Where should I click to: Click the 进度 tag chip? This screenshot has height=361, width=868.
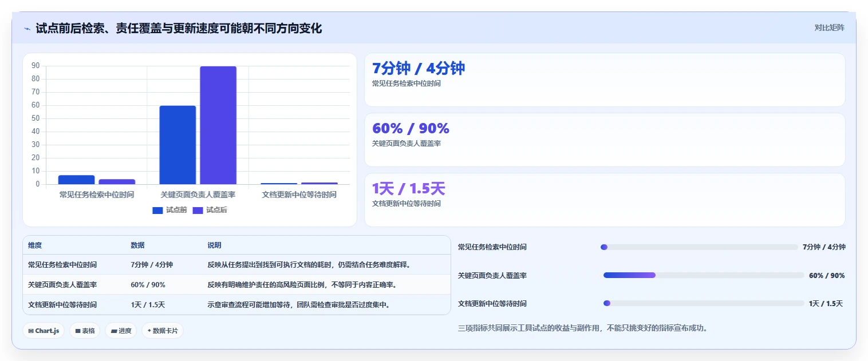click(121, 331)
